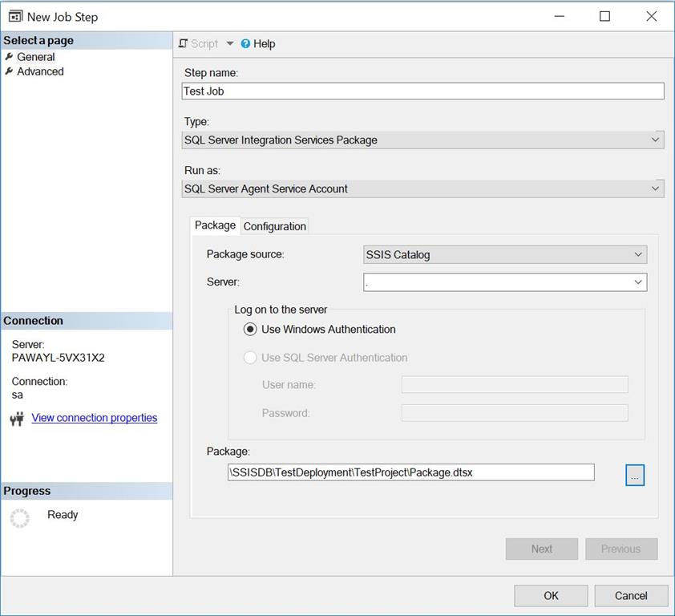675x616 pixels.
Task: Click the blue Help question icon
Action: tap(245, 43)
